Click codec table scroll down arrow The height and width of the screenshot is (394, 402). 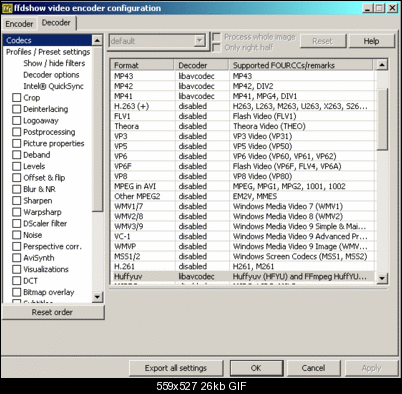click(x=382, y=278)
